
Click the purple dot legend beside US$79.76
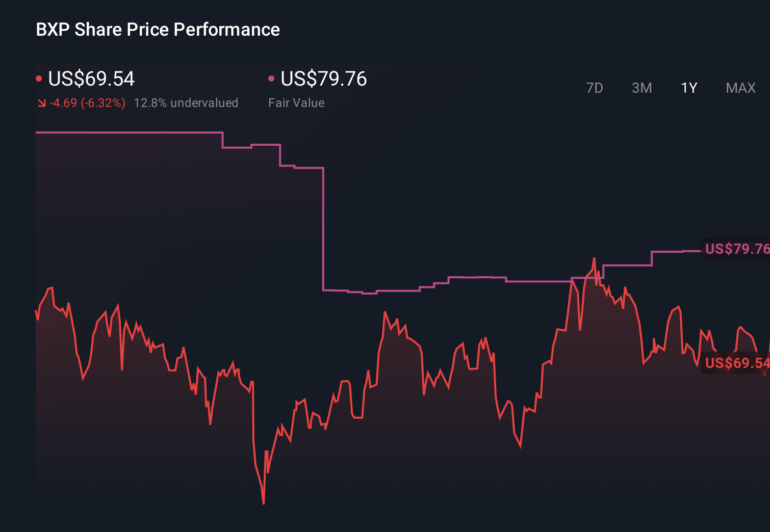(x=272, y=78)
